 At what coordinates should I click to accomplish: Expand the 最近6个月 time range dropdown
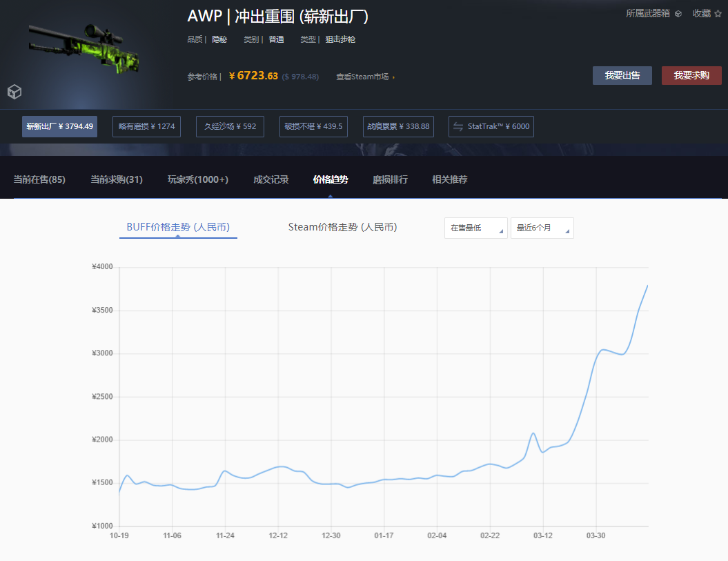pyautogui.click(x=542, y=228)
